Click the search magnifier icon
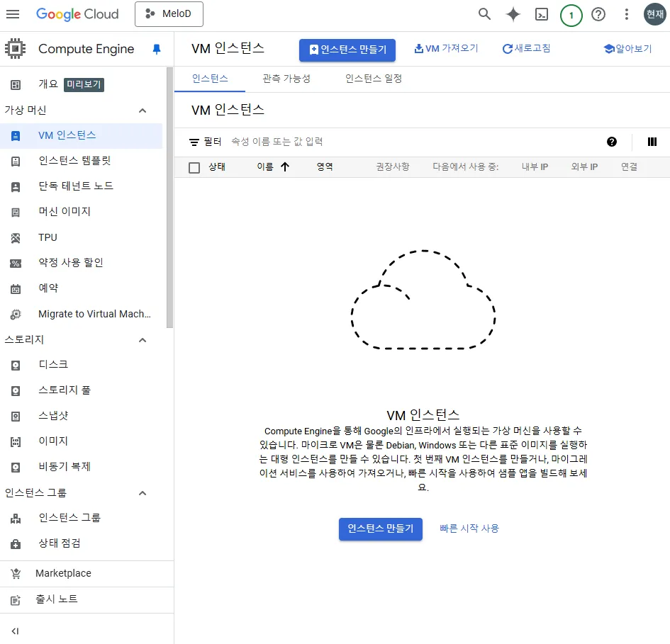 click(x=484, y=14)
